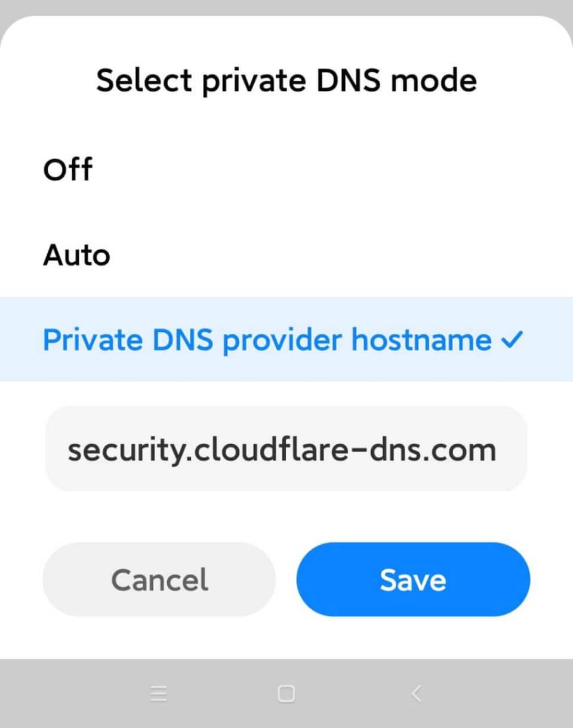Save the private DNS settings
Screen dimensions: 573x728
point(413,579)
